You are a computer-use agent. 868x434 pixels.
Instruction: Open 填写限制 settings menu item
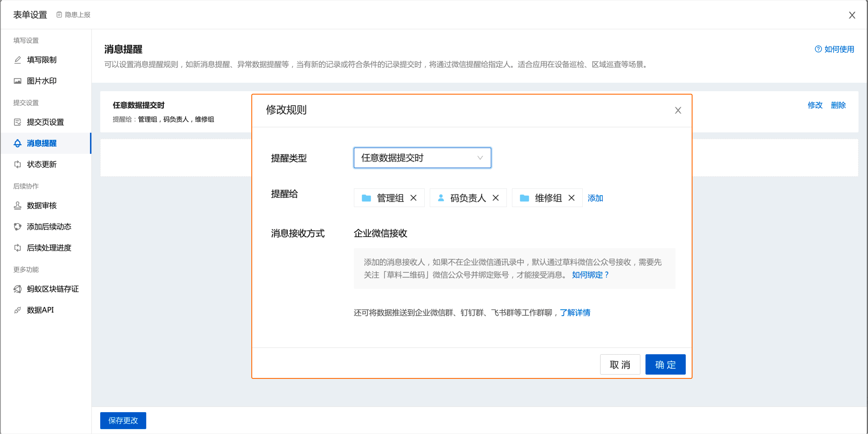tap(42, 60)
